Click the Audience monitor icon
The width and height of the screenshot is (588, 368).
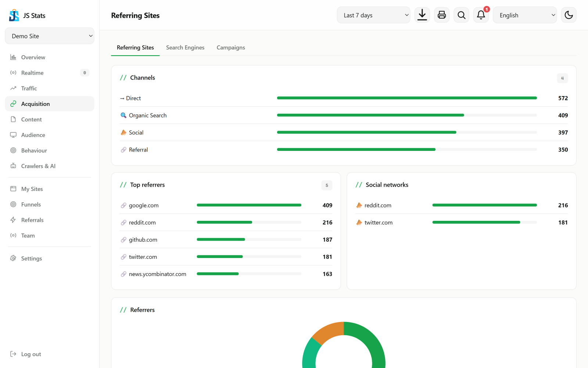click(x=13, y=135)
